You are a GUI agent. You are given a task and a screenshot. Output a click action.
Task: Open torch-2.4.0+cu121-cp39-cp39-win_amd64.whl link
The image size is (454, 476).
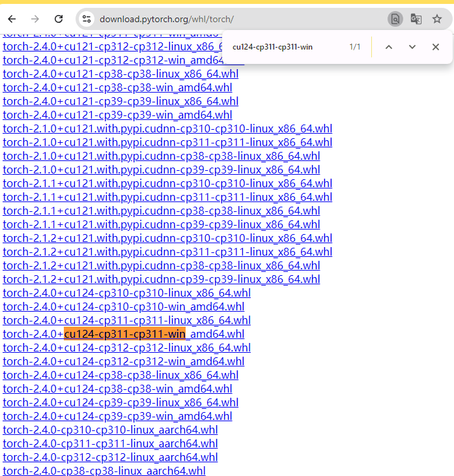pos(117,115)
